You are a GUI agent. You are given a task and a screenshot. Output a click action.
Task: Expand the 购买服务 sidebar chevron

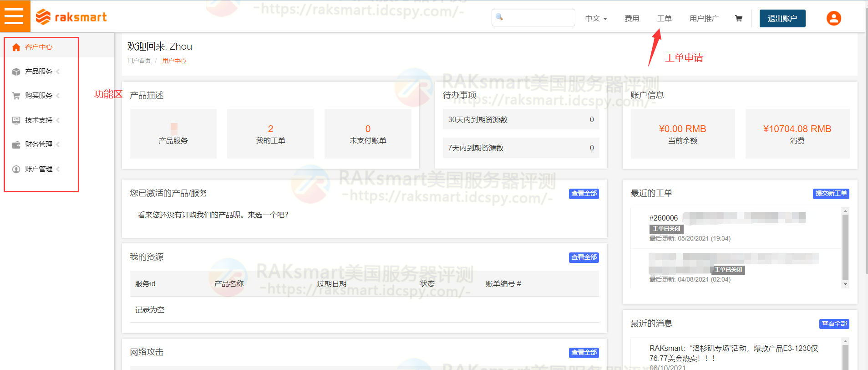[x=58, y=96]
